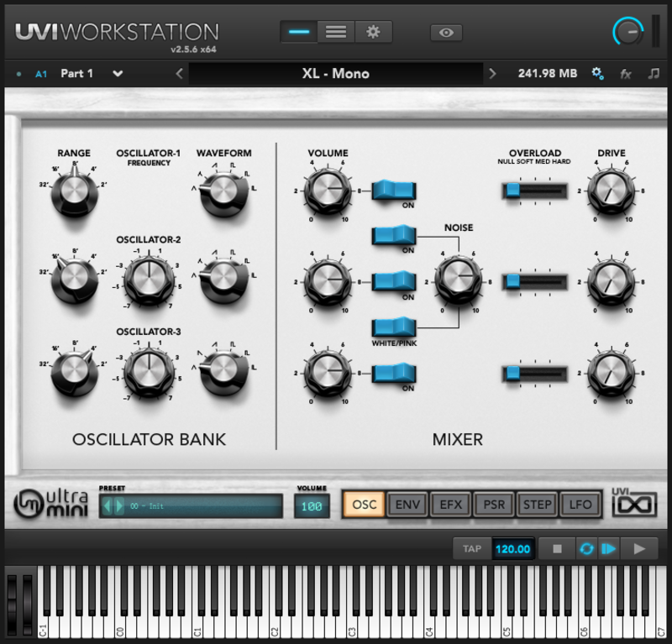Click the Noise level knob
Viewport: 672px width, 644px height.
click(458, 280)
